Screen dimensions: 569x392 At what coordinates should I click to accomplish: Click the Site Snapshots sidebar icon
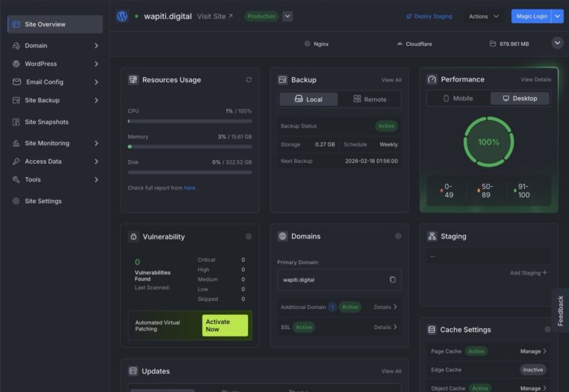(x=17, y=122)
